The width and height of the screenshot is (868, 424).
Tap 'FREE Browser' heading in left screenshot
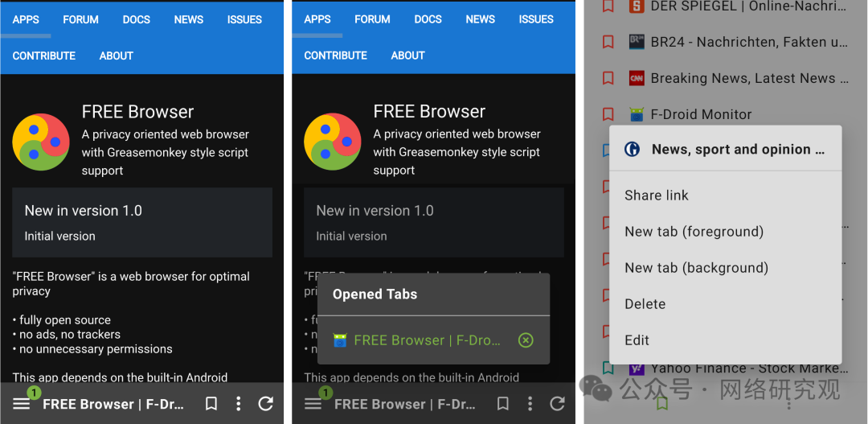(x=138, y=111)
